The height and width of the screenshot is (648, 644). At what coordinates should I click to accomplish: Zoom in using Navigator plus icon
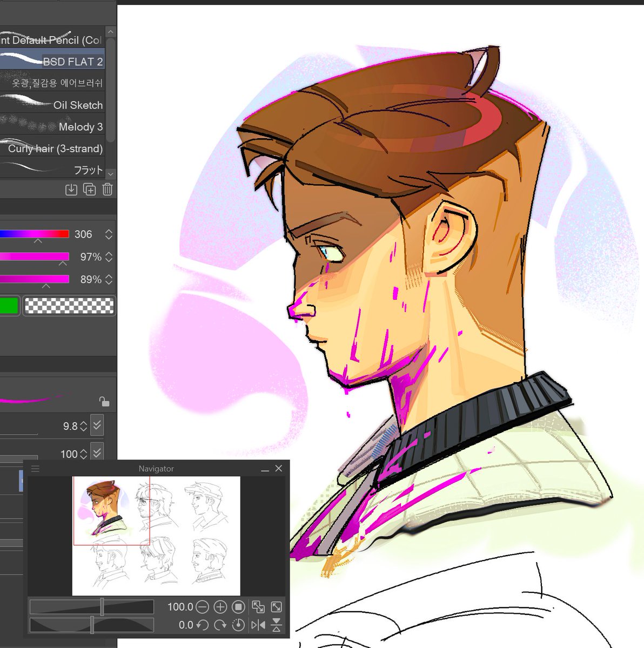[220, 607]
